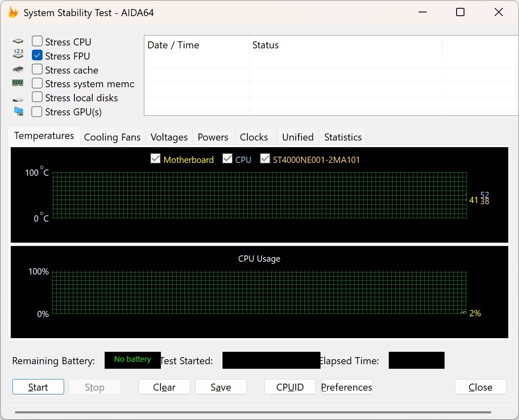519x420 pixels.
Task: Turn on the Stress GPU(s) checkbox
Action: pos(37,111)
